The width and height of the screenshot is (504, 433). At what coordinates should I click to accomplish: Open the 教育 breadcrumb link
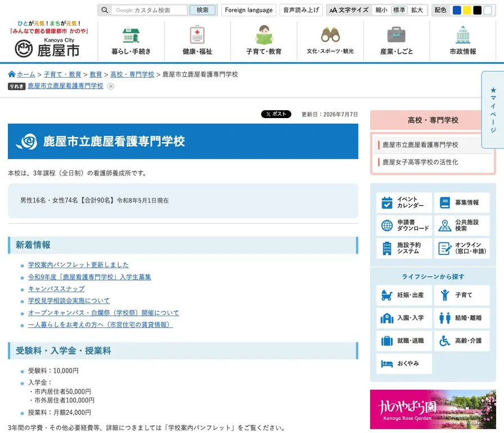[96, 74]
